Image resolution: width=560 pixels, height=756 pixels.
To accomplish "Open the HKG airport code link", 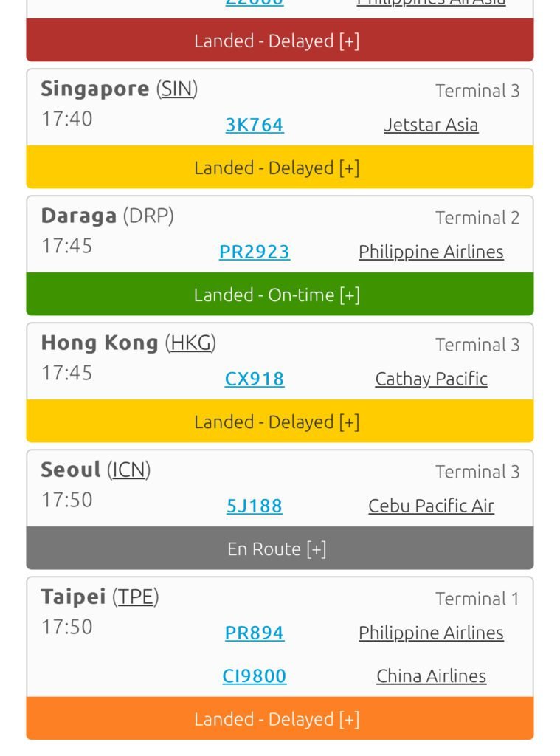I will (191, 343).
